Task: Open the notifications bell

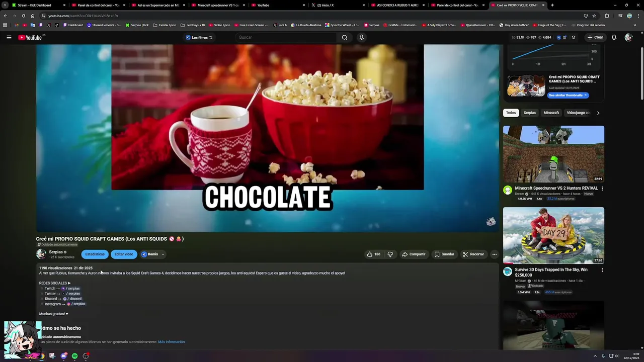Action: click(614, 37)
